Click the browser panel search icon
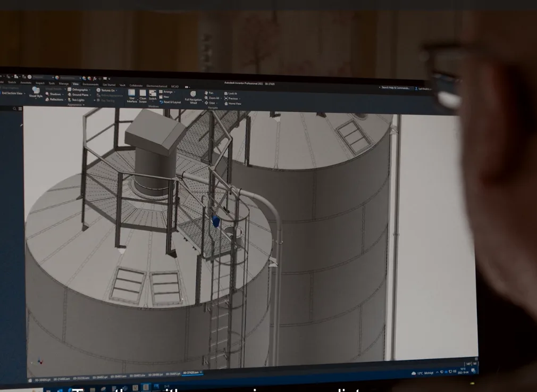Viewport: 537px width, 392px height. 14,109
